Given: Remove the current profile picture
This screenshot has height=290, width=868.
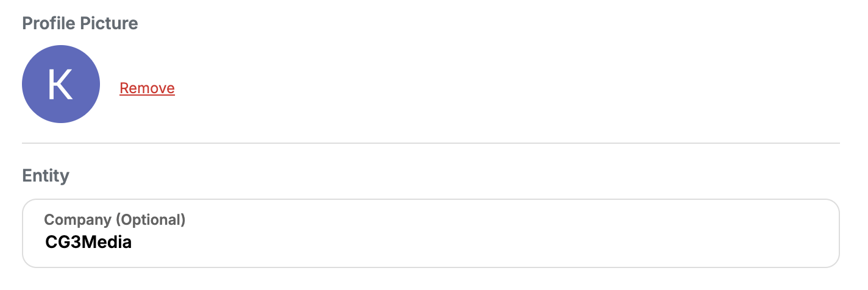Looking at the screenshot, I should (x=147, y=88).
